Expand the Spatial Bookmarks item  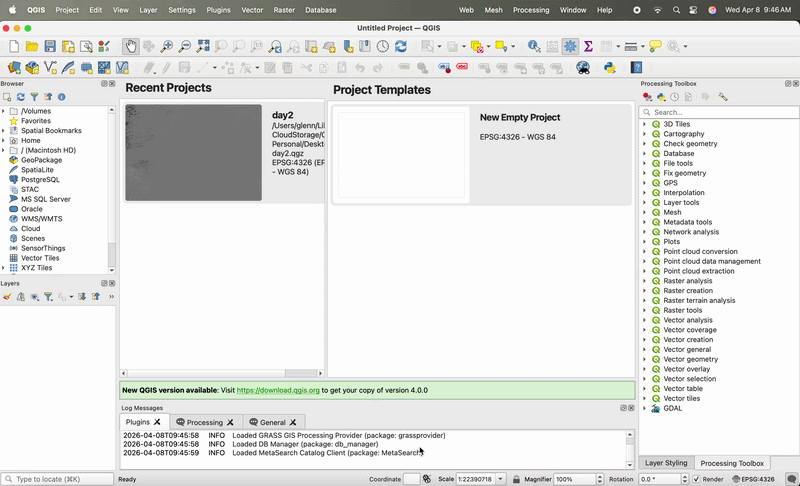pyautogui.click(x=4, y=131)
